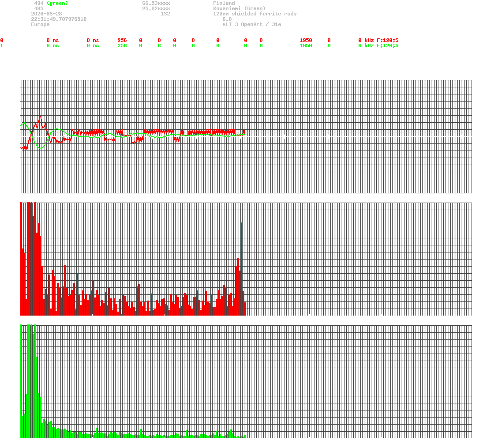Screen dimensions: 483x448
Task: Click the green spectrum bar chart
Action: [246, 381]
